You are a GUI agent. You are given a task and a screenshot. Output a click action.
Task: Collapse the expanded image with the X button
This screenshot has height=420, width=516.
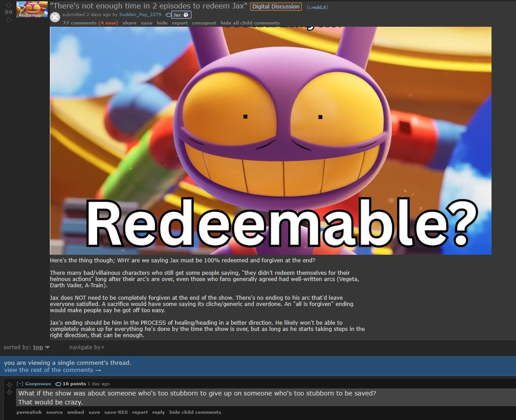pyautogui.click(x=55, y=17)
